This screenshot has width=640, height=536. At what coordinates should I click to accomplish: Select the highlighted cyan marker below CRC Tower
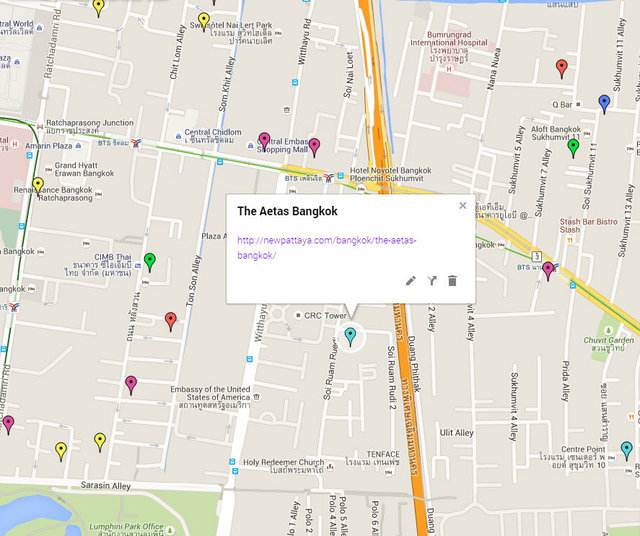pyautogui.click(x=350, y=336)
